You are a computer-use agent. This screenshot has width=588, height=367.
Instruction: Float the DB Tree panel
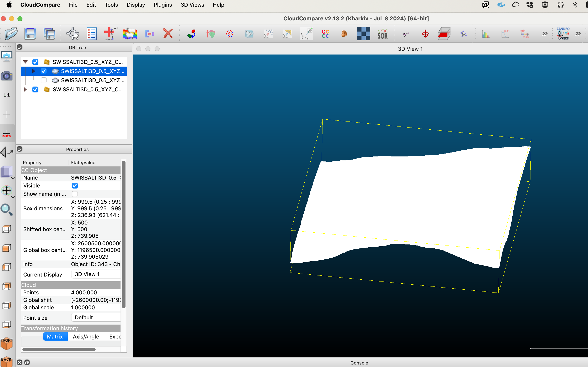click(20, 47)
